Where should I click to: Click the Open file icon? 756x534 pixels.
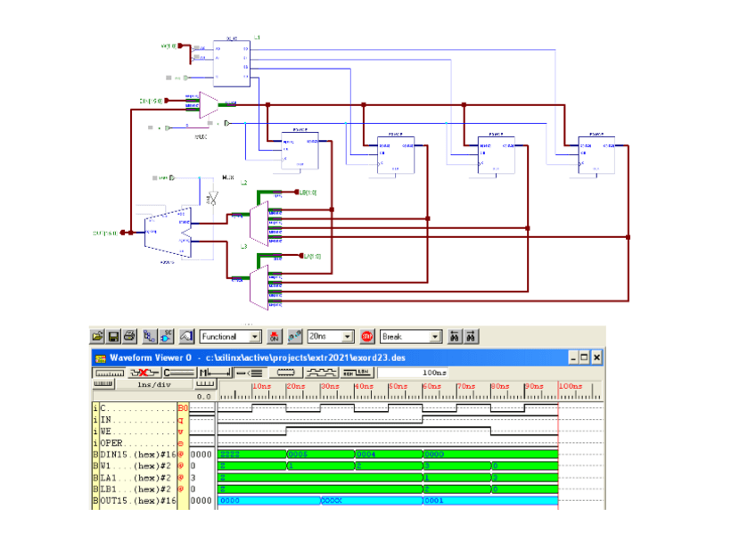98,337
